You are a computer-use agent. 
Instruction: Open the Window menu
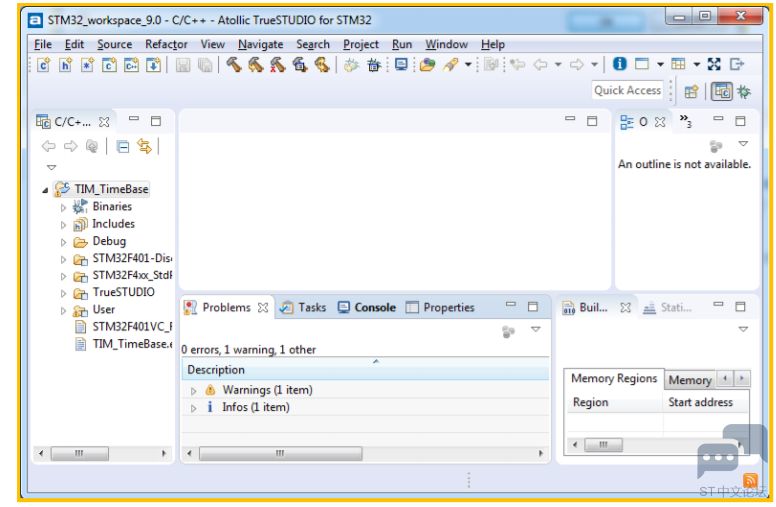click(446, 44)
